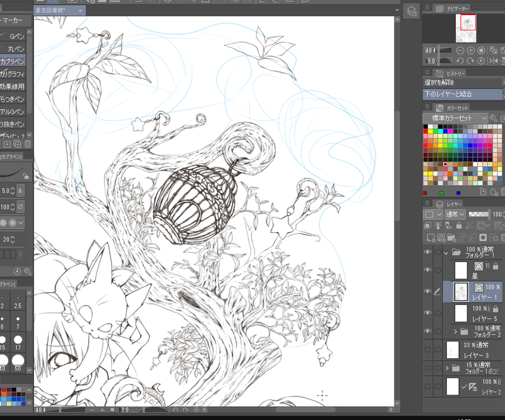Click the quick access panel icon
The height and width of the screenshot is (420, 505).
(412, 11)
